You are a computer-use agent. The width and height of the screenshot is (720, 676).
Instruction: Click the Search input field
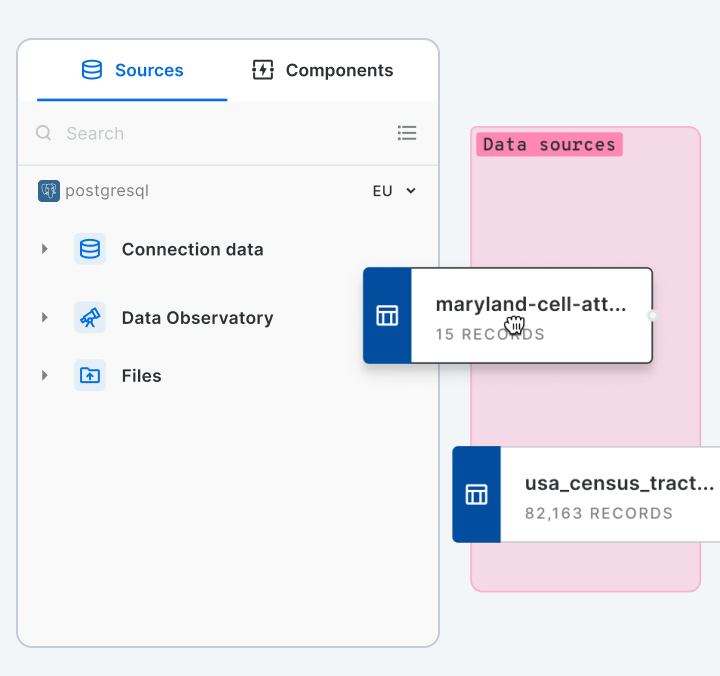[x=220, y=133]
